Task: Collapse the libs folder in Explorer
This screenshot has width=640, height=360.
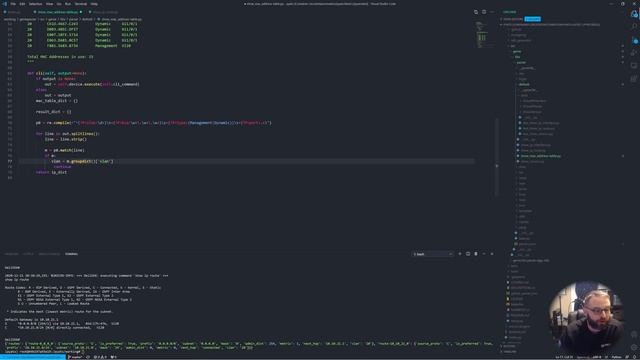Action: (x=517, y=57)
